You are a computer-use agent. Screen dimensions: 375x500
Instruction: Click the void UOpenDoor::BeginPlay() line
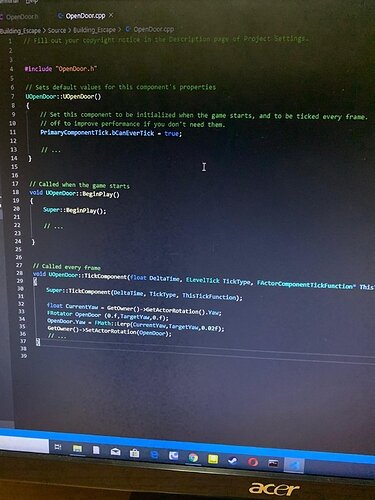[74, 193]
